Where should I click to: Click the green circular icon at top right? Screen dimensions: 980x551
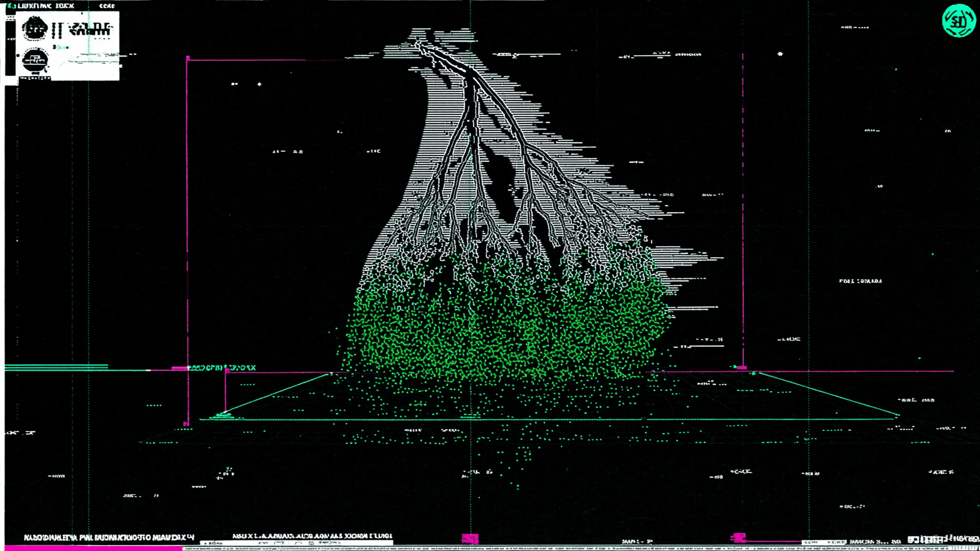[959, 20]
